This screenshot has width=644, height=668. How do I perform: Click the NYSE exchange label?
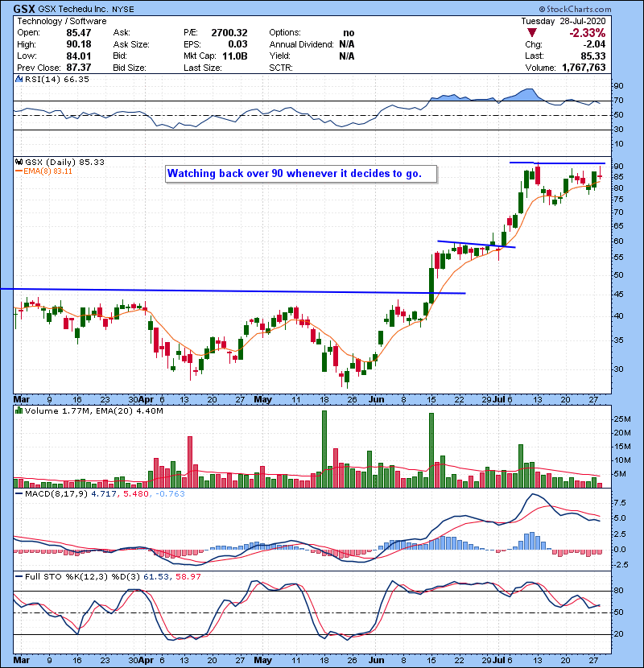click(x=123, y=10)
